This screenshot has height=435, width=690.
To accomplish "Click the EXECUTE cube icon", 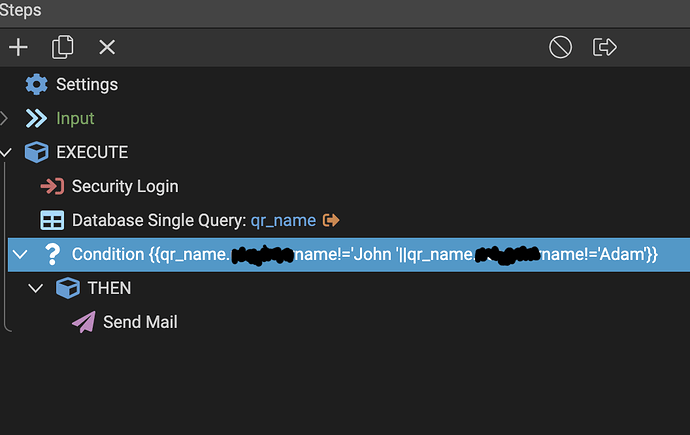I will [37, 152].
